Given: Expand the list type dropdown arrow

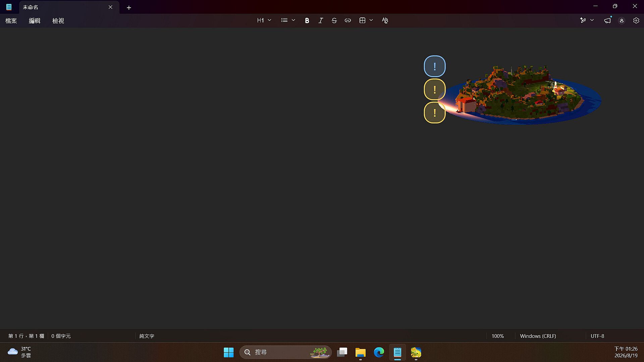Looking at the screenshot, I should coord(293,20).
